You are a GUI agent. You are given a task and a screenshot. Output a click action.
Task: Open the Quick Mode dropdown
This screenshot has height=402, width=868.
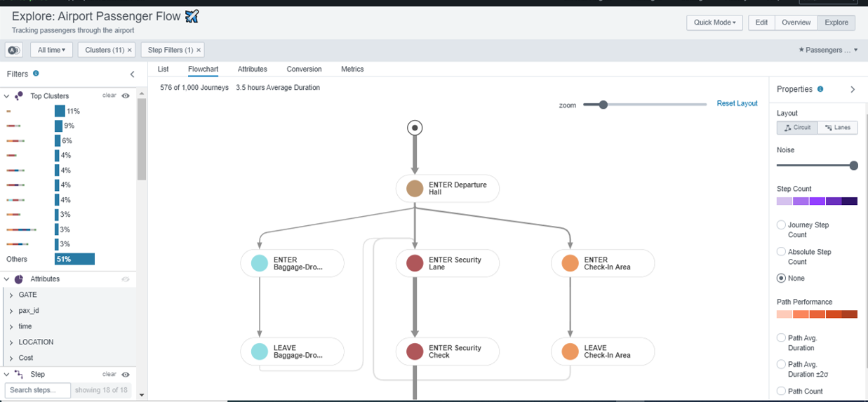click(x=715, y=22)
